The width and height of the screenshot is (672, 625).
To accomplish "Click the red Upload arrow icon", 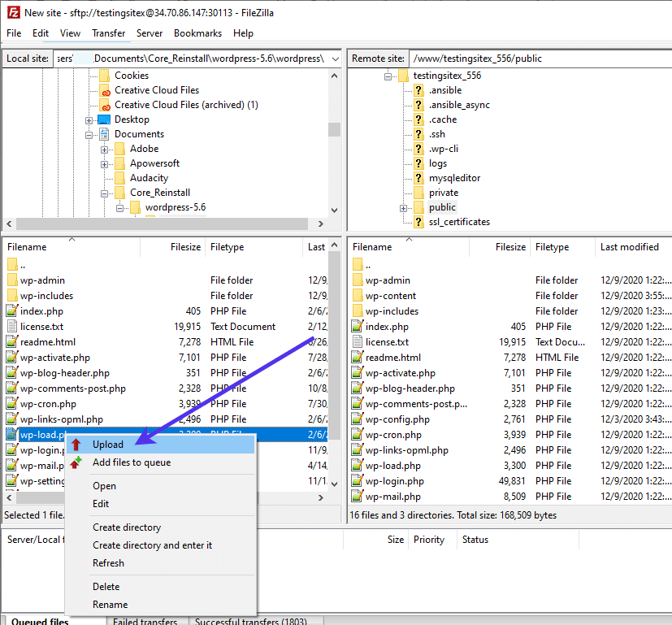I will point(76,445).
